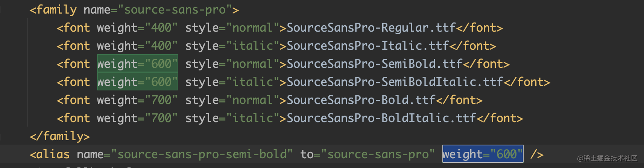Click weight="400" on the Regular font line

click(x=137, y=28)
